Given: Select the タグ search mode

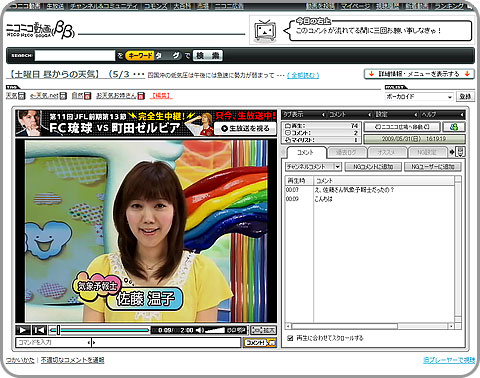Looking at the screenshot, I should coord(168,56).
